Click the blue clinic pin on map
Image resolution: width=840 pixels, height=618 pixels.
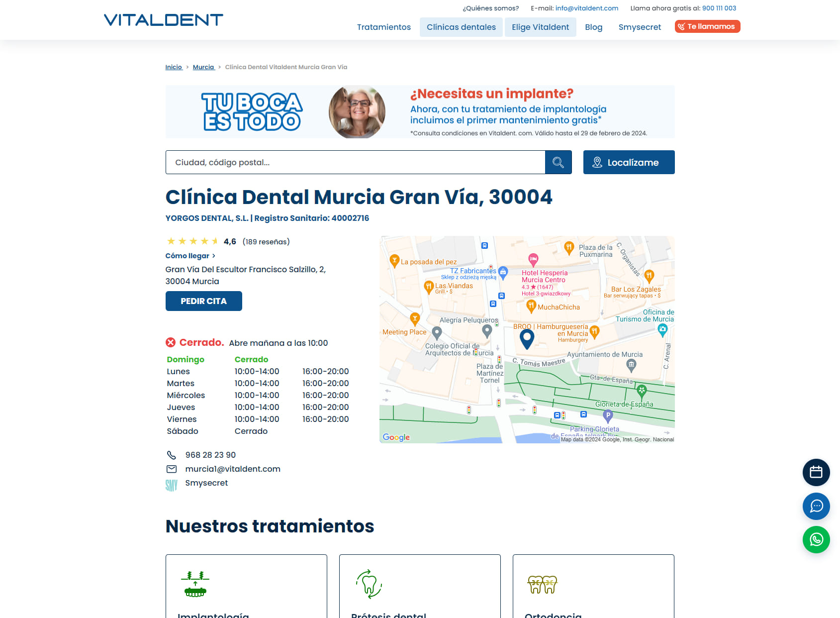527,339
